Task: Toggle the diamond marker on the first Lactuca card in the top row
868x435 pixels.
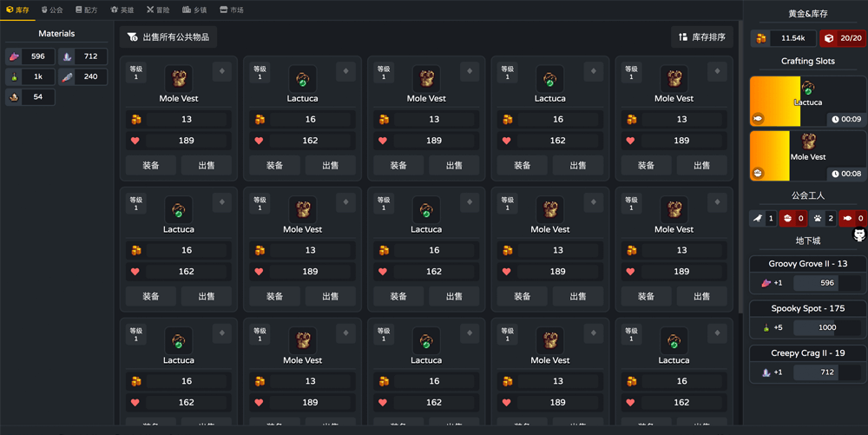Action: [345, 71]
